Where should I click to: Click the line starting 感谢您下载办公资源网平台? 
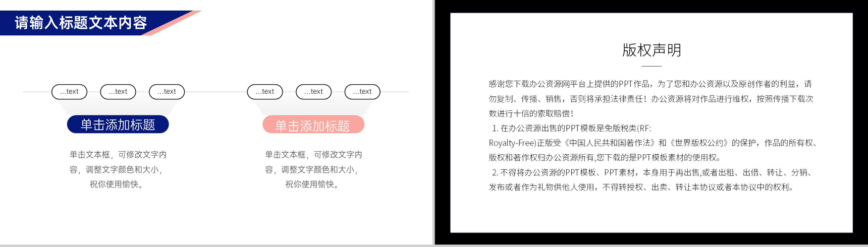click(x=650, y=84)
